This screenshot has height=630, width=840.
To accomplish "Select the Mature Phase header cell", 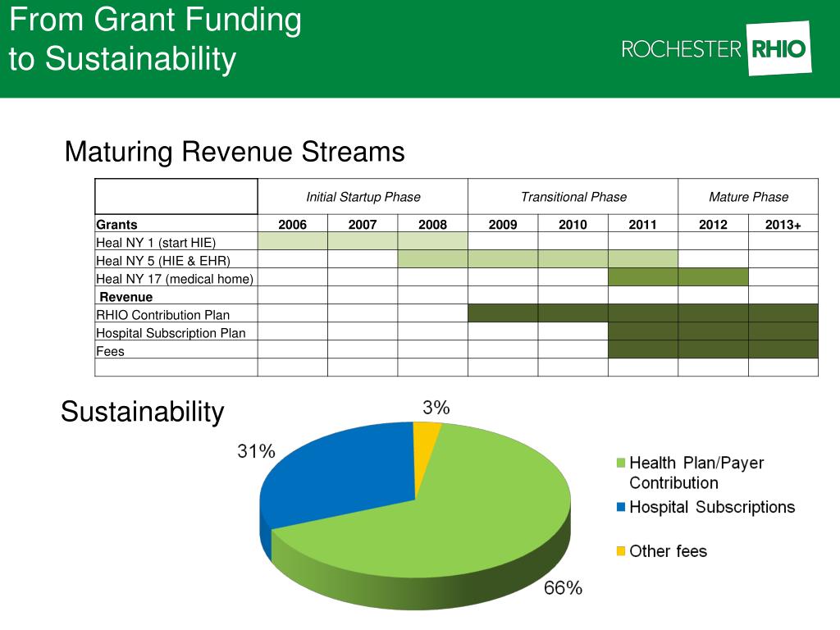I will click(748, 197).
